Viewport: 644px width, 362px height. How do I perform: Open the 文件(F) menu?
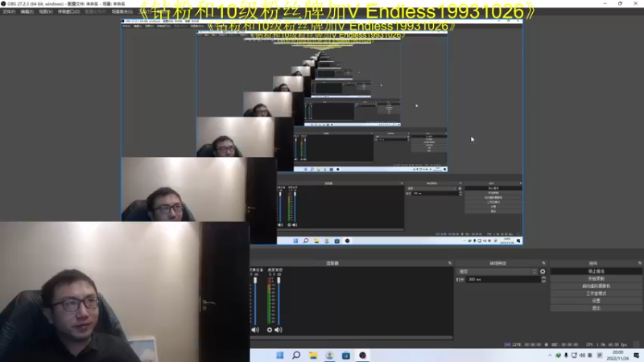point(9,11)
